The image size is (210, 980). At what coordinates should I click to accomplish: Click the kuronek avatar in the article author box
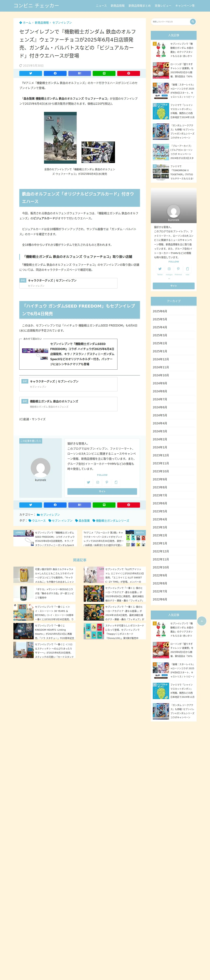pos(40,468)
